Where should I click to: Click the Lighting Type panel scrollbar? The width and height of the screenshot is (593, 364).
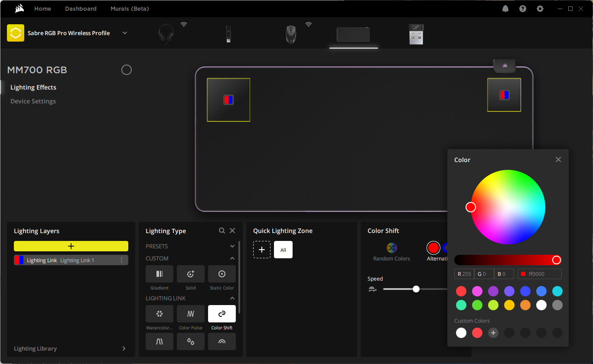[x=239, y=277]
